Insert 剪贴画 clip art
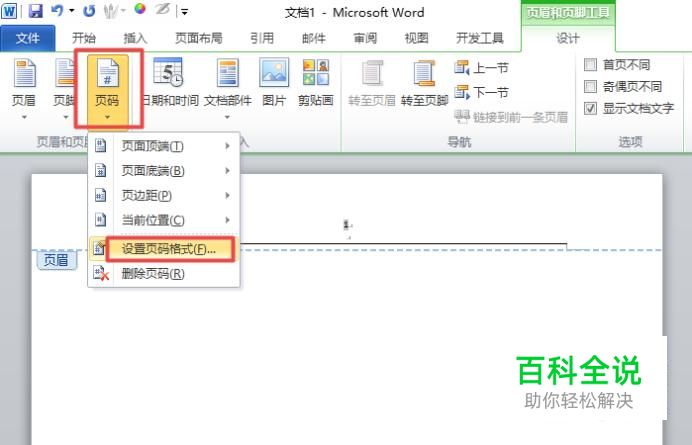Screen dimensions: 692x445 (x=316, y=83)
